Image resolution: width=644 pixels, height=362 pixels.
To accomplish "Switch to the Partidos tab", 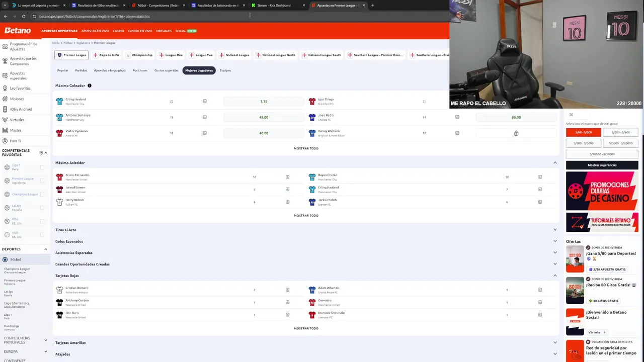I will tap(81, 70).
